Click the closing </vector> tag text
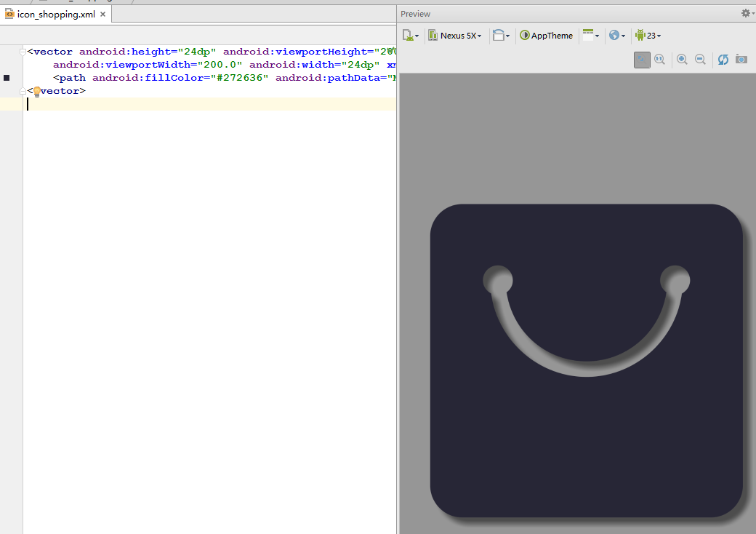The height and width of the screenshot is (534, 756). [x=57, y=91]
